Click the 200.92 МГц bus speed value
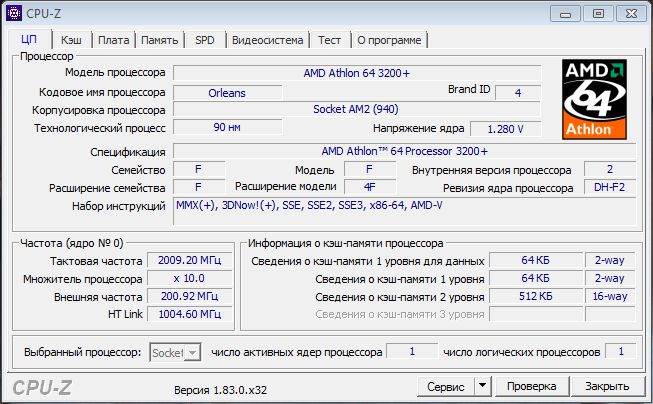653x404 pixels. tap(189, 296)
